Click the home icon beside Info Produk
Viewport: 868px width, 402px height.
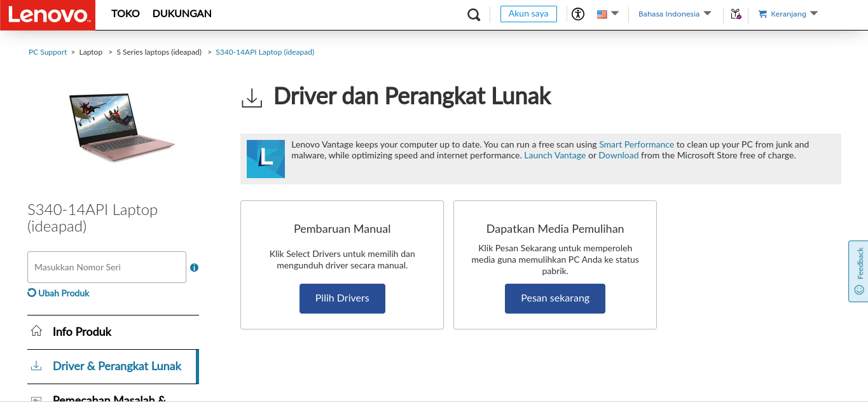click(37, 331)
